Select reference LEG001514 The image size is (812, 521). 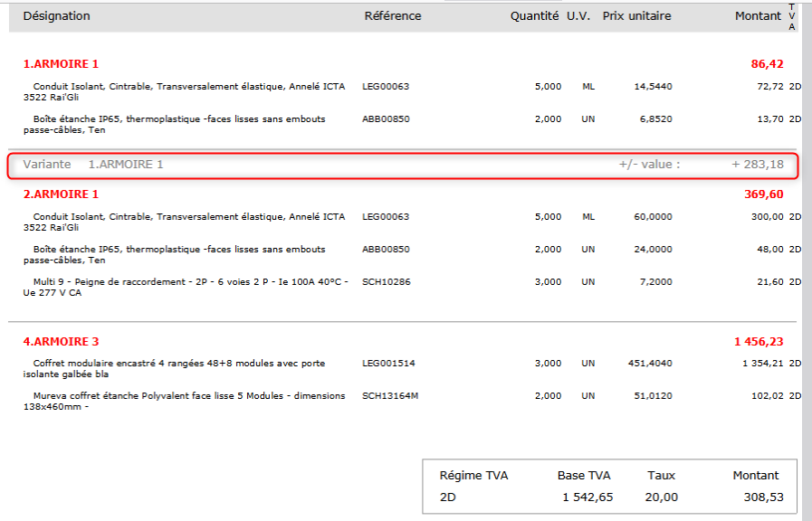click(388, 364)
